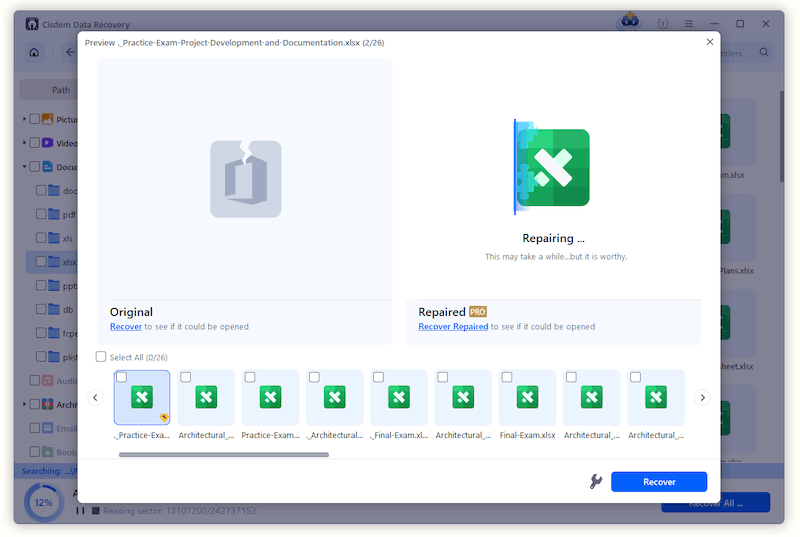This screenshot has height=537, width=800.
Task: Click the back arrow in main toolbar
Action: [70, 53]
